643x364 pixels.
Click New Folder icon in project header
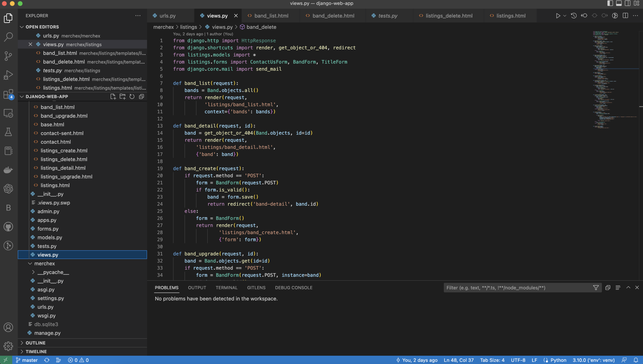[x=123, y=97]
